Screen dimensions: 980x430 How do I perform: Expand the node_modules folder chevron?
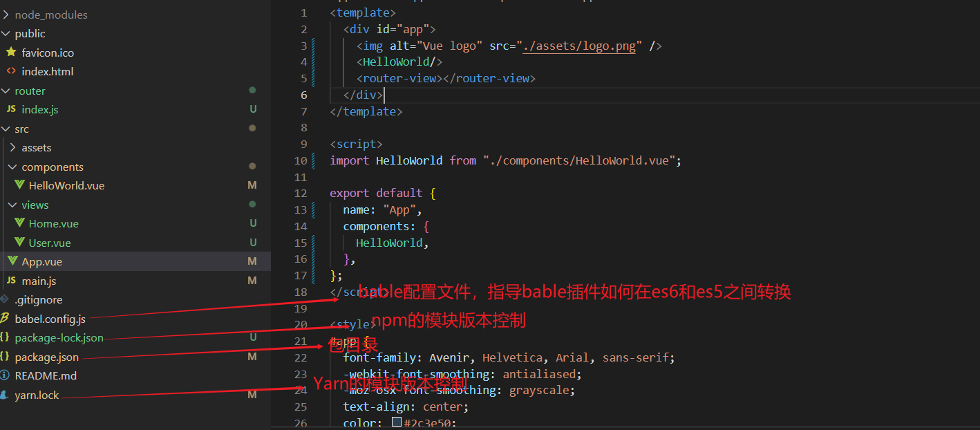(x=6, y=15)
